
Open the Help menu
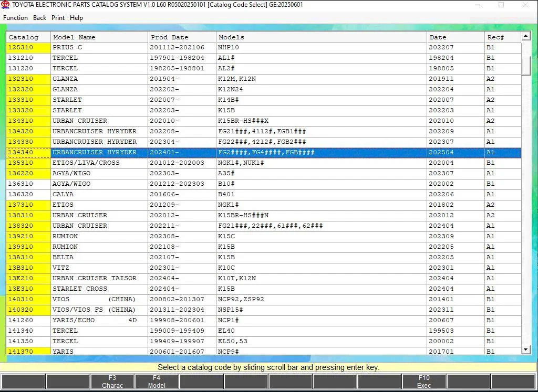pos(76,18)
